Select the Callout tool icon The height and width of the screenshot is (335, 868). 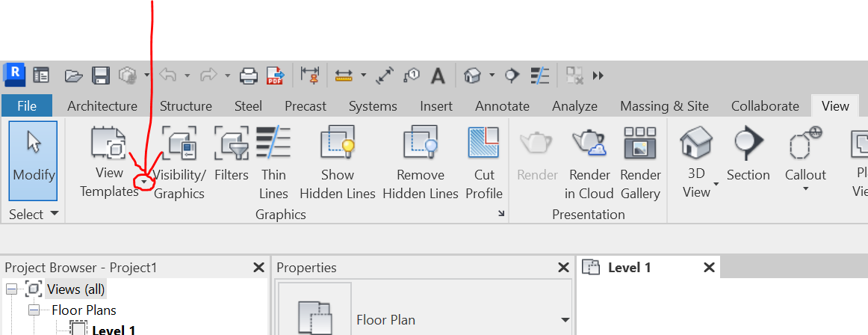coord(805,143)
